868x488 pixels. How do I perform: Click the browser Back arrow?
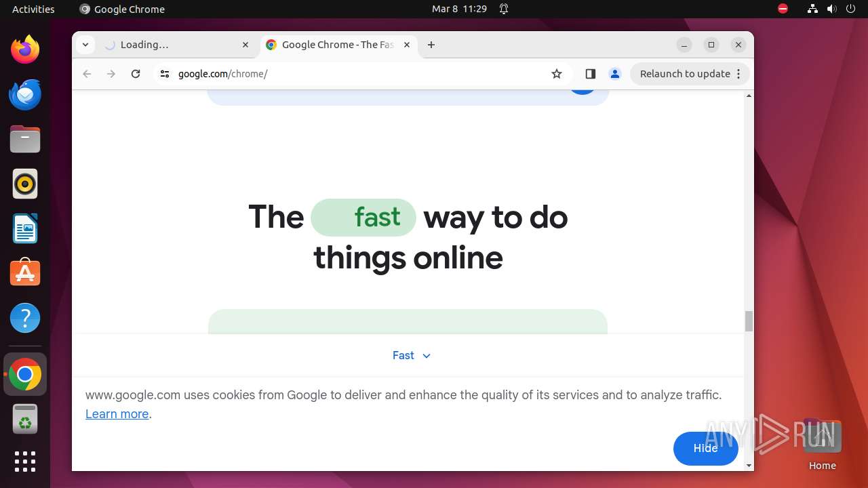[x=87, y=74]
